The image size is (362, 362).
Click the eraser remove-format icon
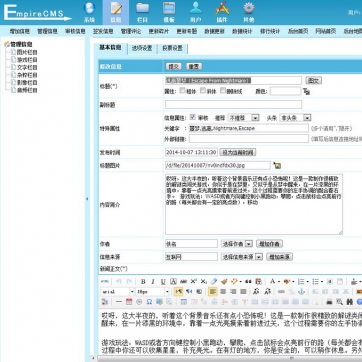214,282
